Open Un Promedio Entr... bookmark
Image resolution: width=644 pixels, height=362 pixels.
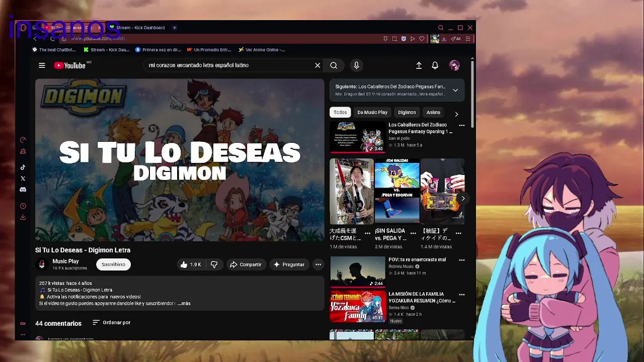pos(209,50)
